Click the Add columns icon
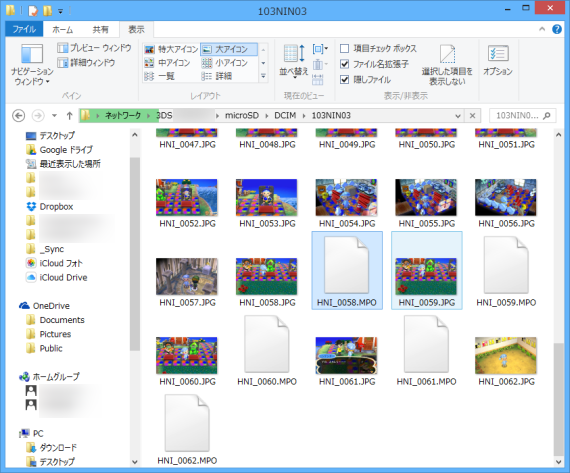This screenshot has height=473, width=570. coord(320,65)
